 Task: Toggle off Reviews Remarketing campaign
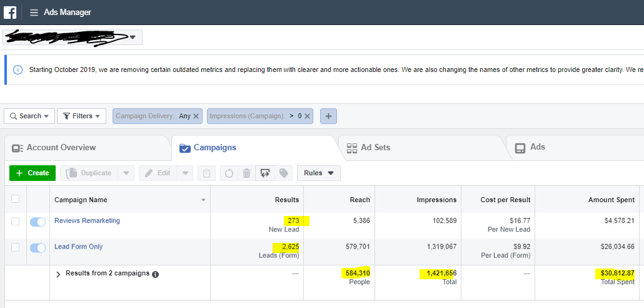tap(38, 222)
